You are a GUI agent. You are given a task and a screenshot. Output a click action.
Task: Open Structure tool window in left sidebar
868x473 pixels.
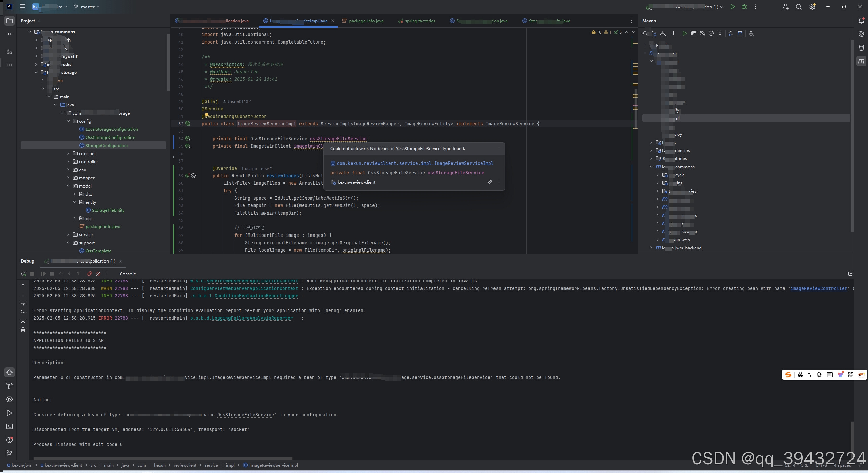9,51
